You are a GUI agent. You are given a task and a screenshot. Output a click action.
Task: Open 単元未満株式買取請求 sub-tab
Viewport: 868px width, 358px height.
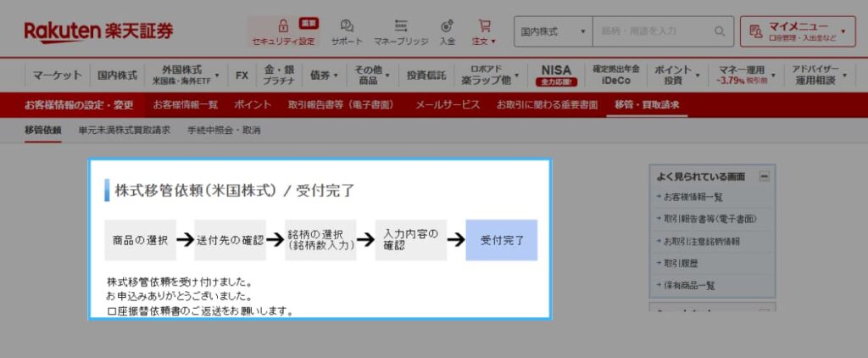click(125, 131)
